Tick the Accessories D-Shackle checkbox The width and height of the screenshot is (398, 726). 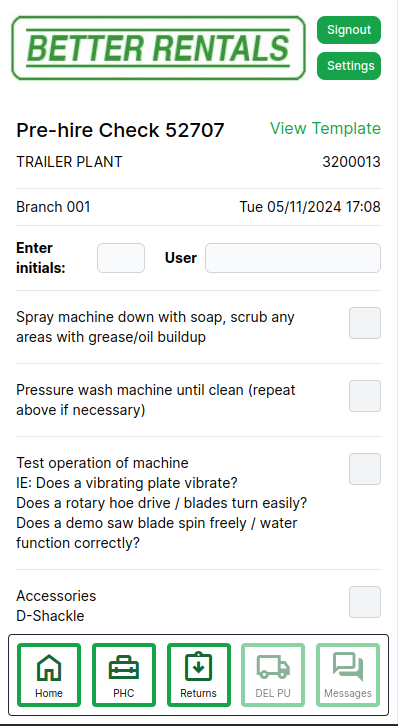[x=365, y=602]
